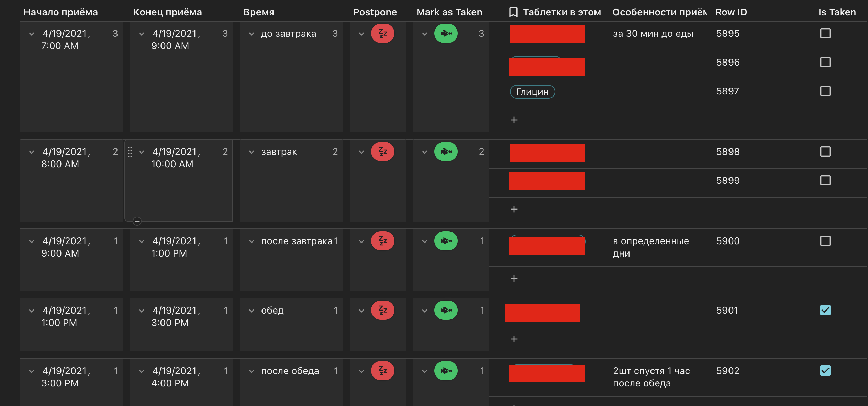Click plus below the Глицин pill row
Viewport: 868px width, 406px height.
click(x=514, y=120)
